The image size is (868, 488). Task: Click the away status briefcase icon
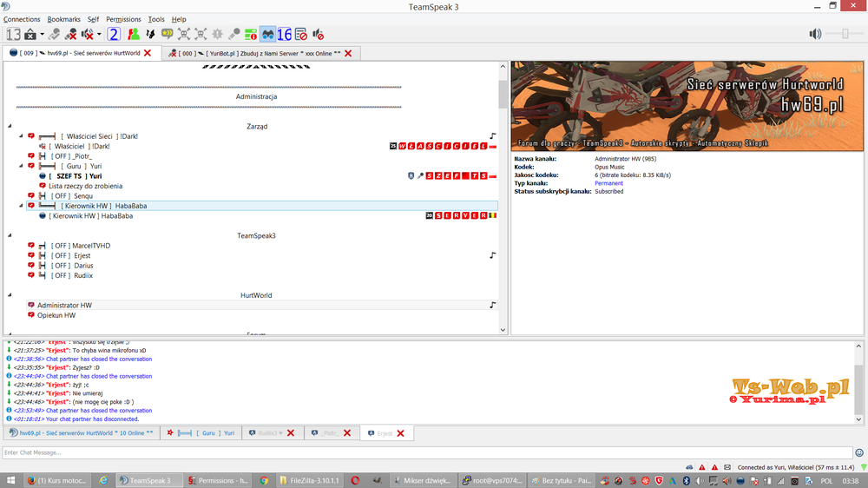click(x=30, y=35)
